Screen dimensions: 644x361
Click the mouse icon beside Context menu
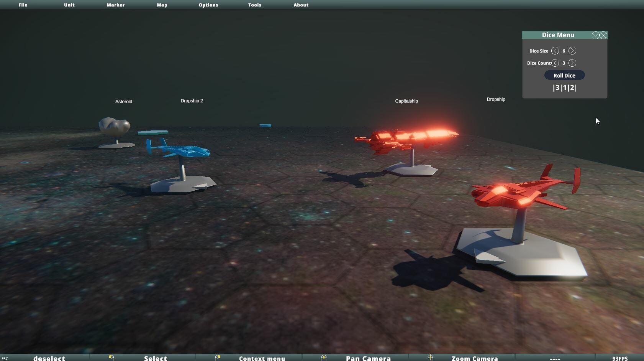218,358
